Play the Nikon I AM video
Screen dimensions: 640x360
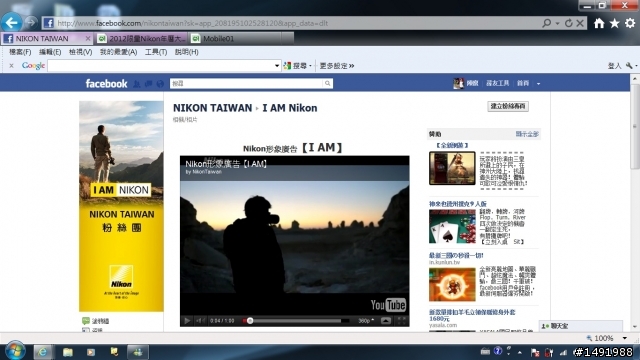coord(187,321)
